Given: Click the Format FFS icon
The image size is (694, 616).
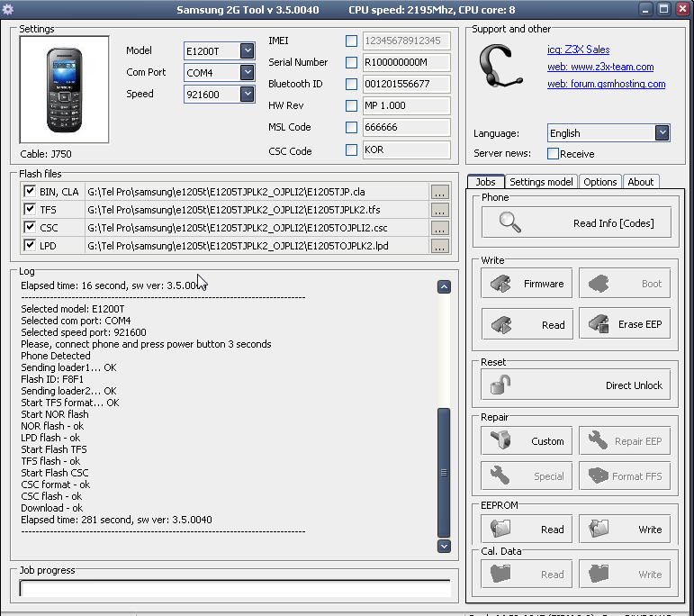Looking at the screenshot, I should 599,476.
